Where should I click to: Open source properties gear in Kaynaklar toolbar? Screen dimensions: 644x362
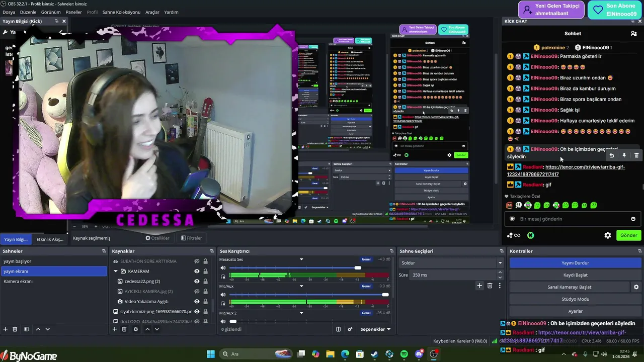coord(135,329)
